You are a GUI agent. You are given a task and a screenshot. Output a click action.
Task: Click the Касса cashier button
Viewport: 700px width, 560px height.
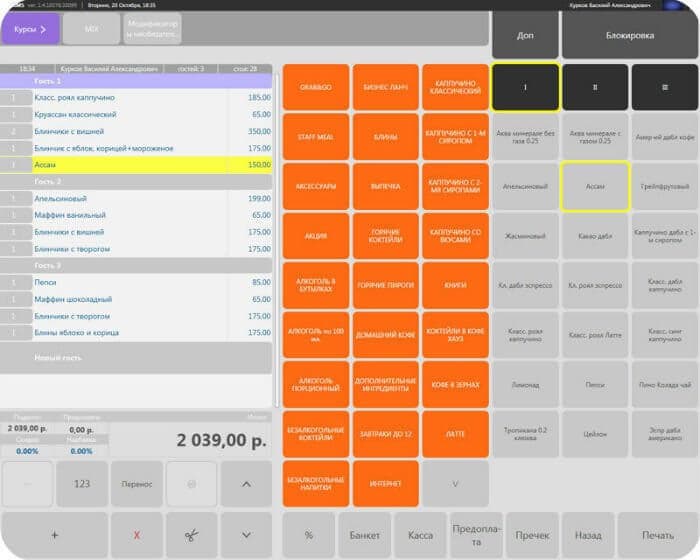pyautogui.click(x=421, y=535)
